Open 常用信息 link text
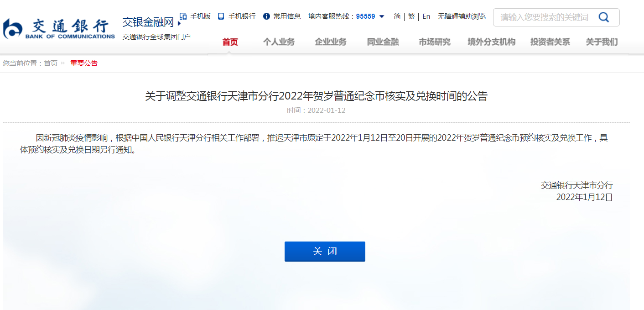Image resolution: width=644 pixels, height=310 pixels. pyautogui.click(x=287, y=16)
